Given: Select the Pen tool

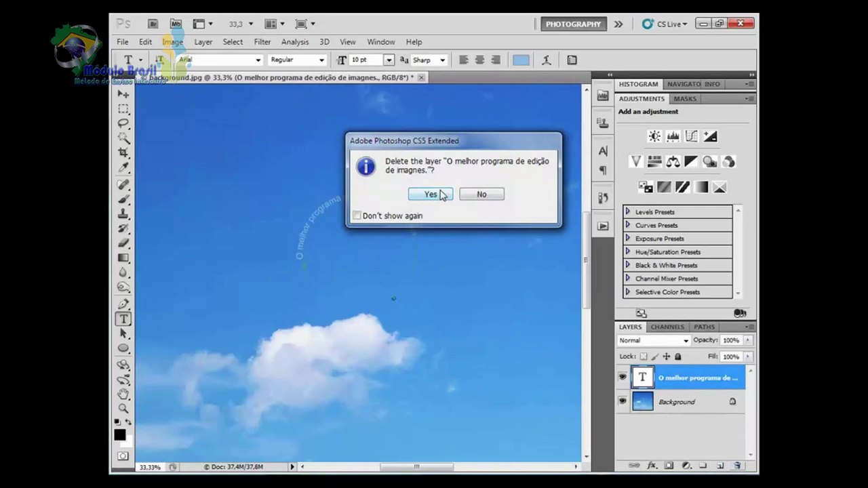Looking at the screenshot, I should (123, 304).
